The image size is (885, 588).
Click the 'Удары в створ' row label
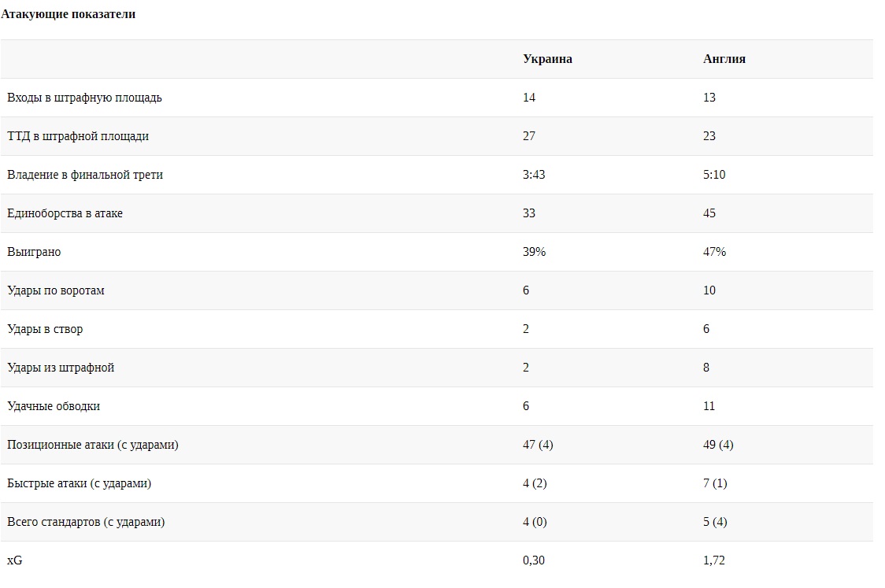coord(45,329)
